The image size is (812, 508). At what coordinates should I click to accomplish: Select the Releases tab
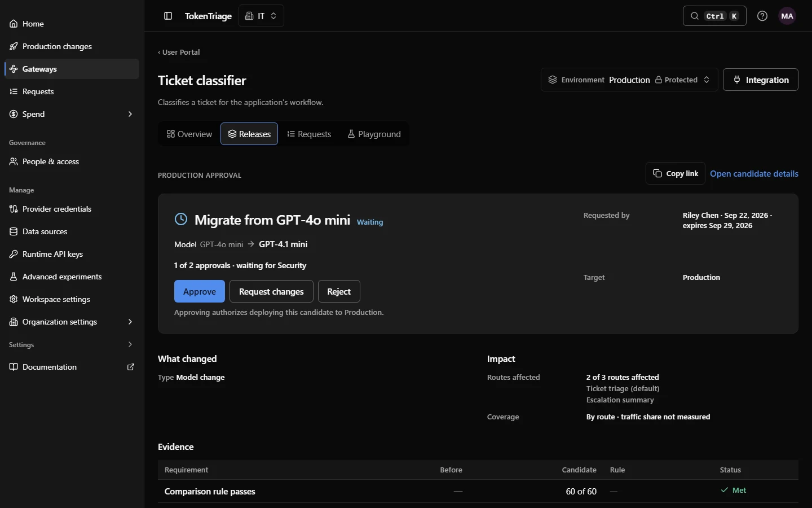[x=249, y=134]
